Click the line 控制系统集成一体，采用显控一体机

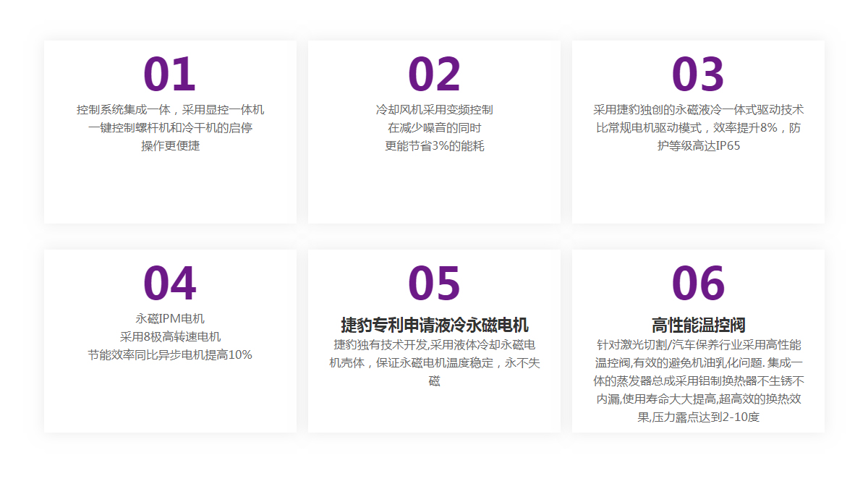tap(170, 110)
